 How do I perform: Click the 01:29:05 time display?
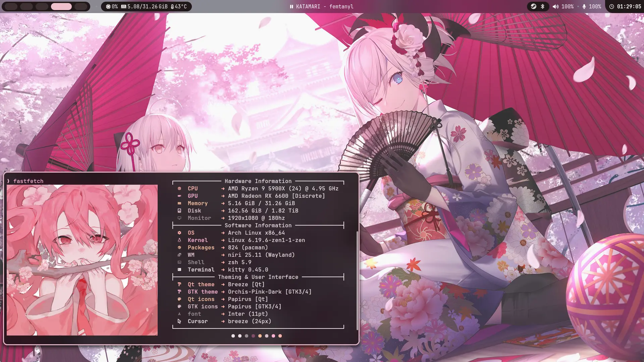(629, 6)
